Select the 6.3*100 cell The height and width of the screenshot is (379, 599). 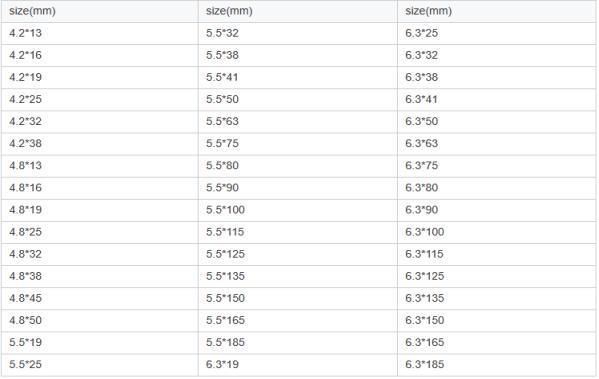[497, 232]
